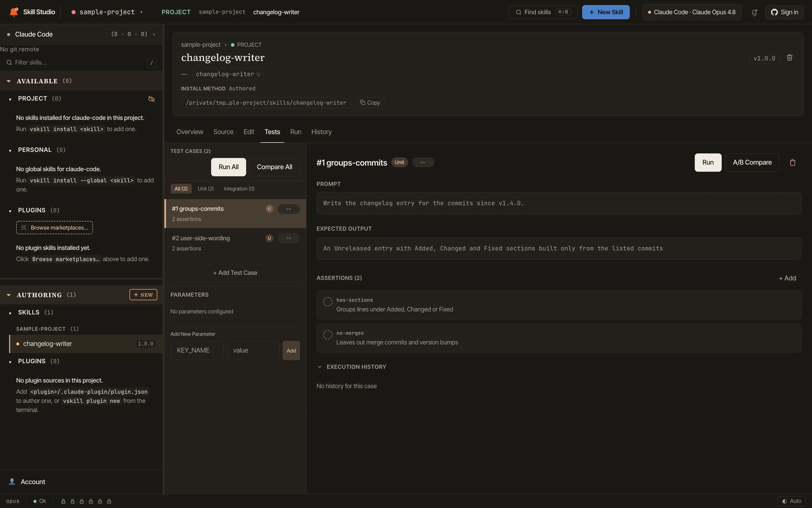The height and width of the screenshot is (508, 812).
Task: Open the notifications bell icon
Action: 754,12
